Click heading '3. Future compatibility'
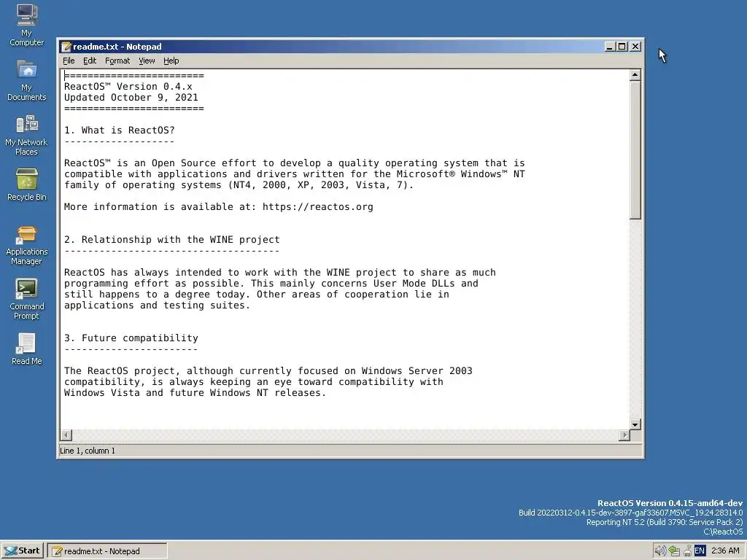The width and height of the screenshot is (747, 560). coord(131,338)
